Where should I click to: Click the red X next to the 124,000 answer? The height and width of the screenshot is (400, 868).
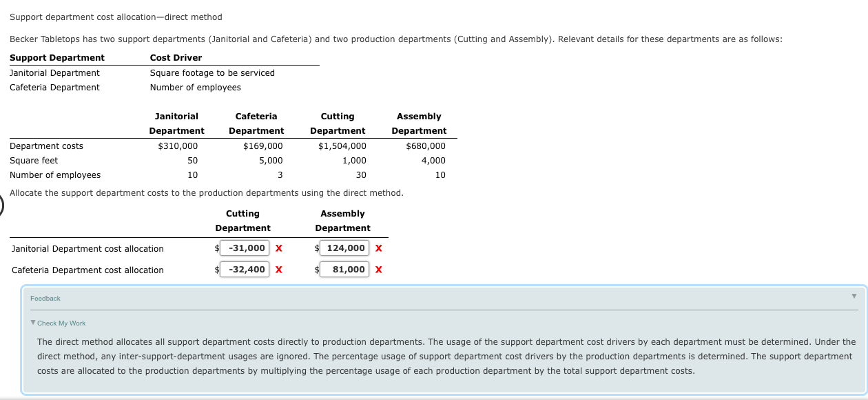(378, 248)
